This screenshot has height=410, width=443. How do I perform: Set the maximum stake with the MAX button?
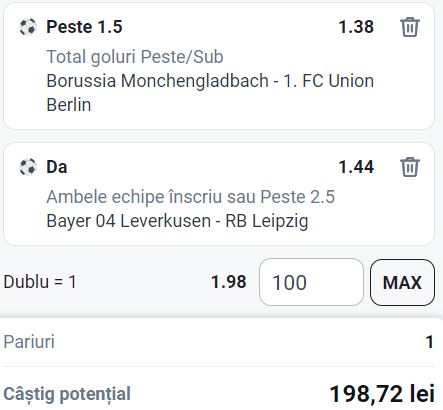[x=402, y=282]
